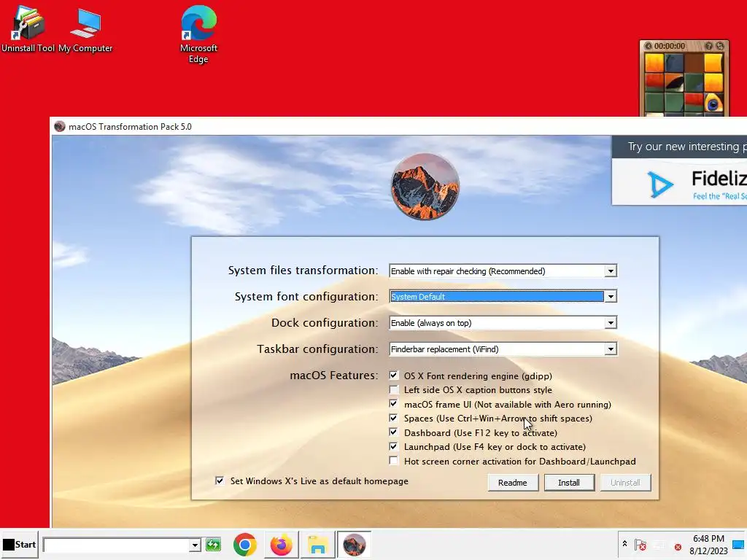Click the toucan eye puzzle tile
Image resolution: width=747 pixels, height=560 pixels.
click(713, 102)
